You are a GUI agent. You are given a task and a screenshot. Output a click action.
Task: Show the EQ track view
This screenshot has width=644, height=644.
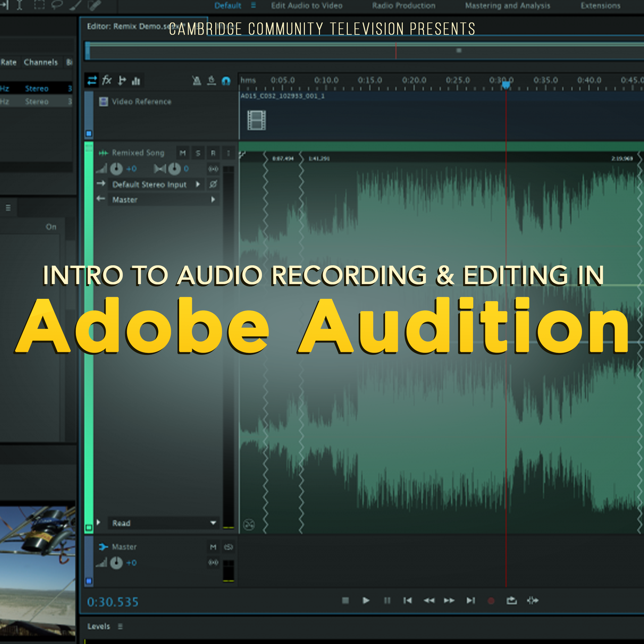136,81
